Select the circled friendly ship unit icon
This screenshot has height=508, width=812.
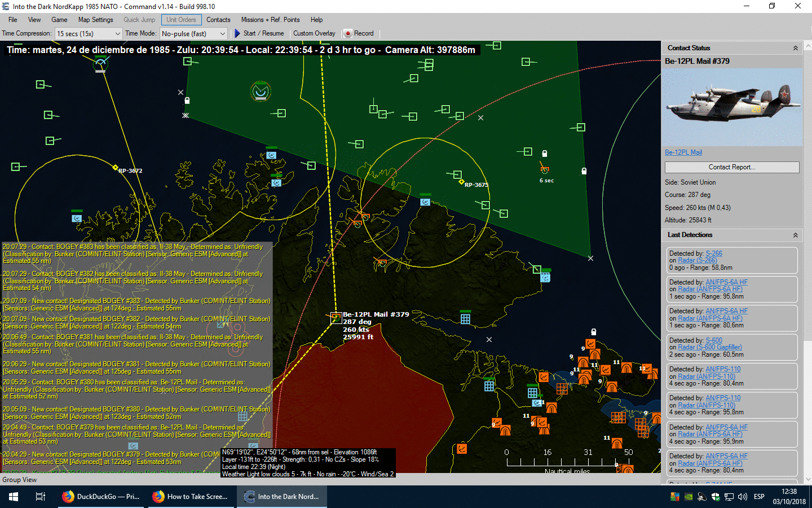(261, 91)
